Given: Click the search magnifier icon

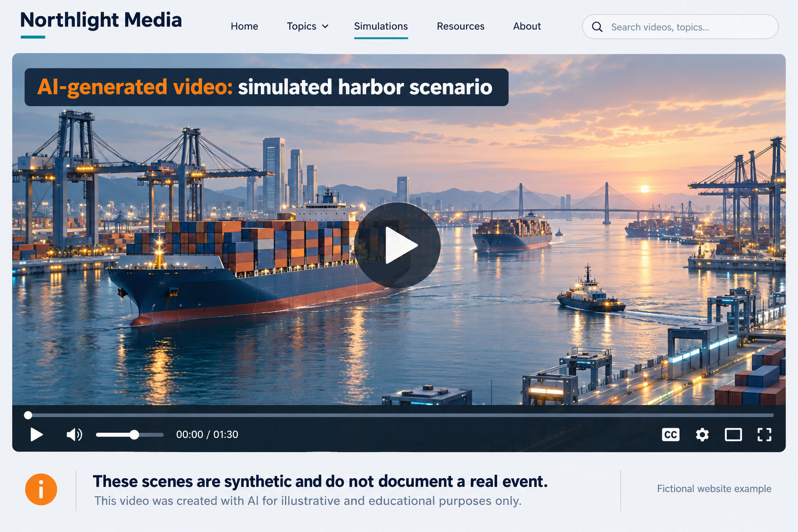Looking at the screenshot, I should [597, 27].
